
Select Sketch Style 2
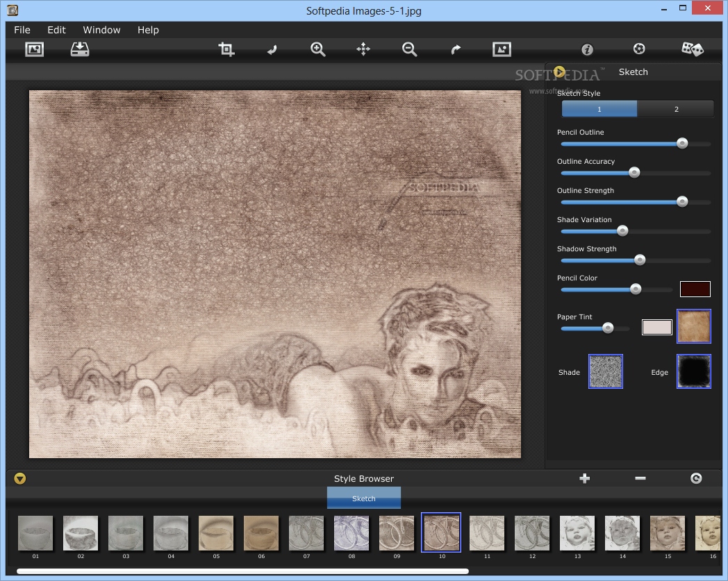click(x=676, y=109)
